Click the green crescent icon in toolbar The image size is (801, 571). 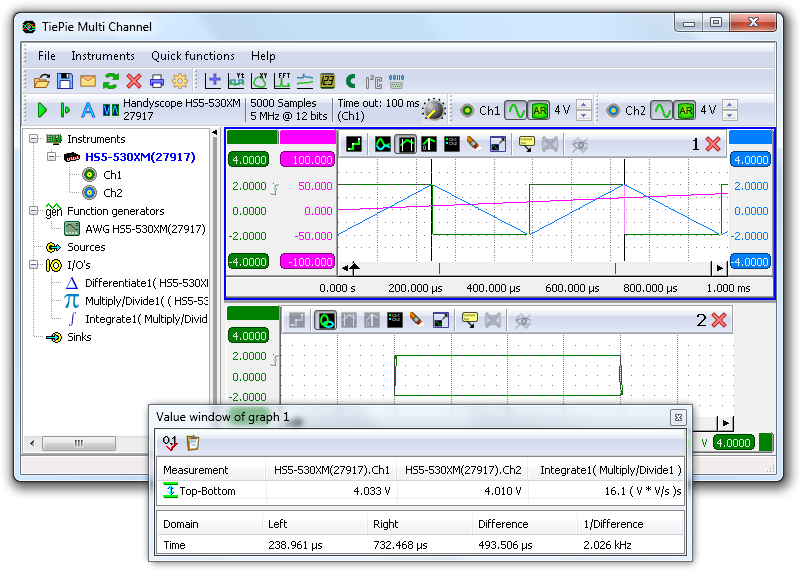point(350,81)
